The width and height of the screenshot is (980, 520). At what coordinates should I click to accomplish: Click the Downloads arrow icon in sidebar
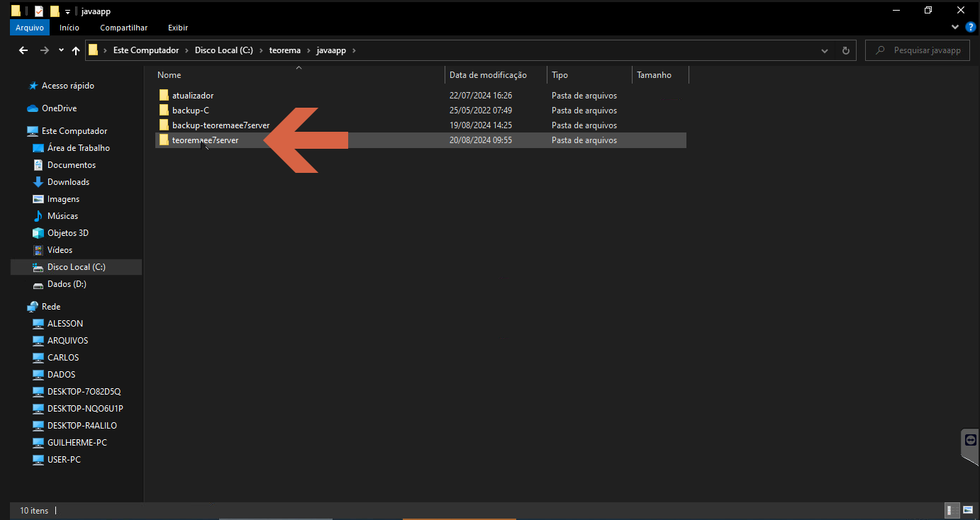[38, 182]
